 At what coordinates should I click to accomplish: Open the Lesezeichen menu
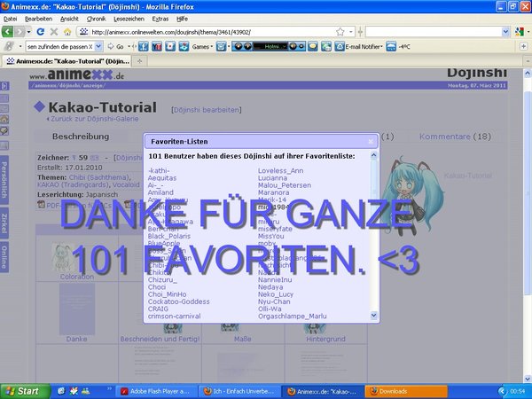pyautogui.click(x=129, y=19)
